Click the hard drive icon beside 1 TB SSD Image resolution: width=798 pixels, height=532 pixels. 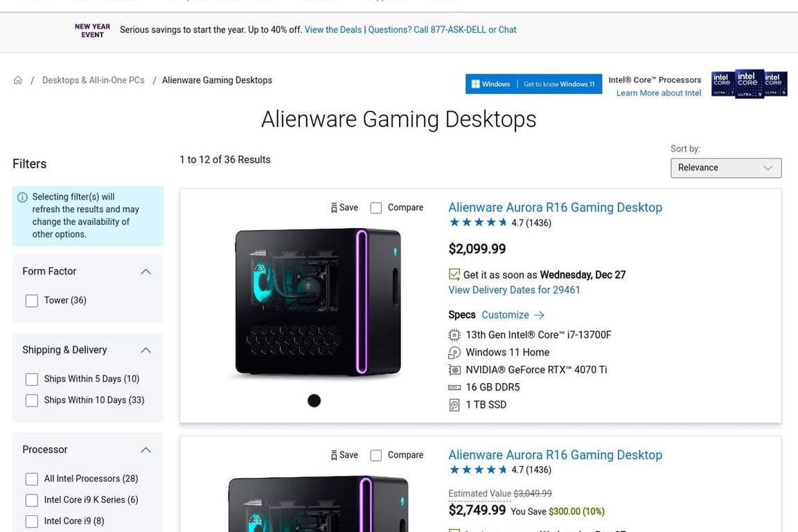tap(454, 404)
